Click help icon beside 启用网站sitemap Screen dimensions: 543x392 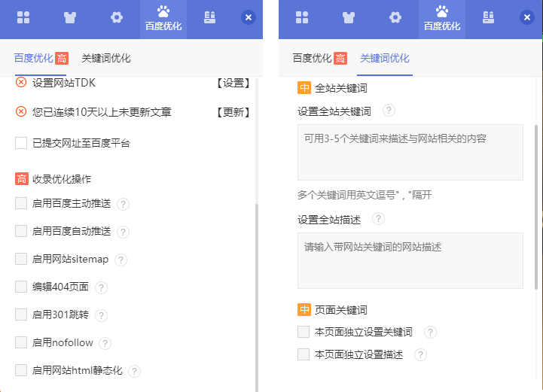pyautogui.click(x=121, y=260)
